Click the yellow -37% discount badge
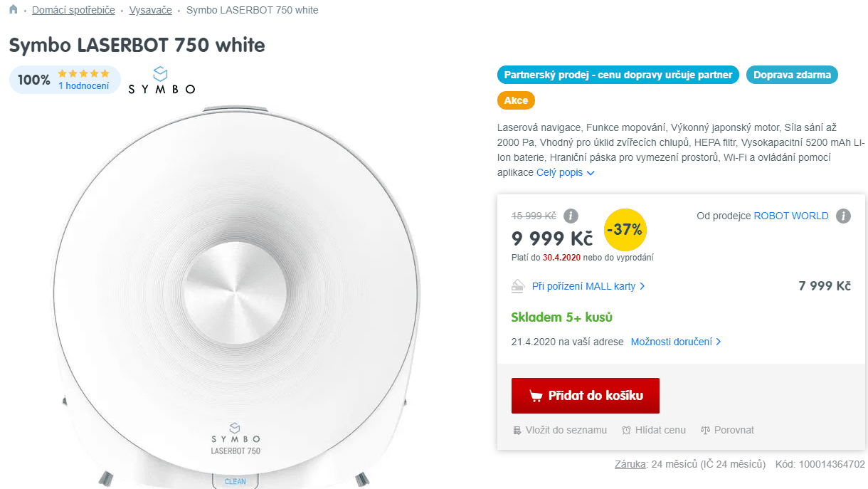 point(625,230)
